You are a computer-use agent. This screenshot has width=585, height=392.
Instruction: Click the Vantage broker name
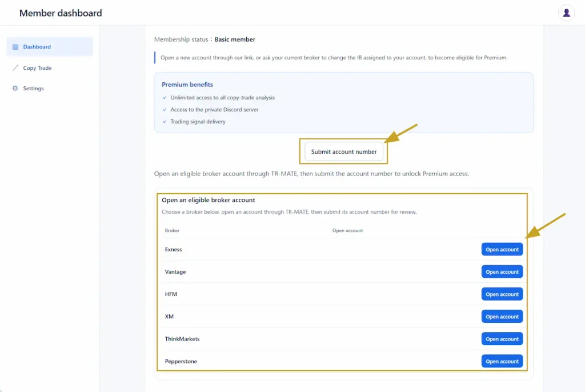(175, 272)
